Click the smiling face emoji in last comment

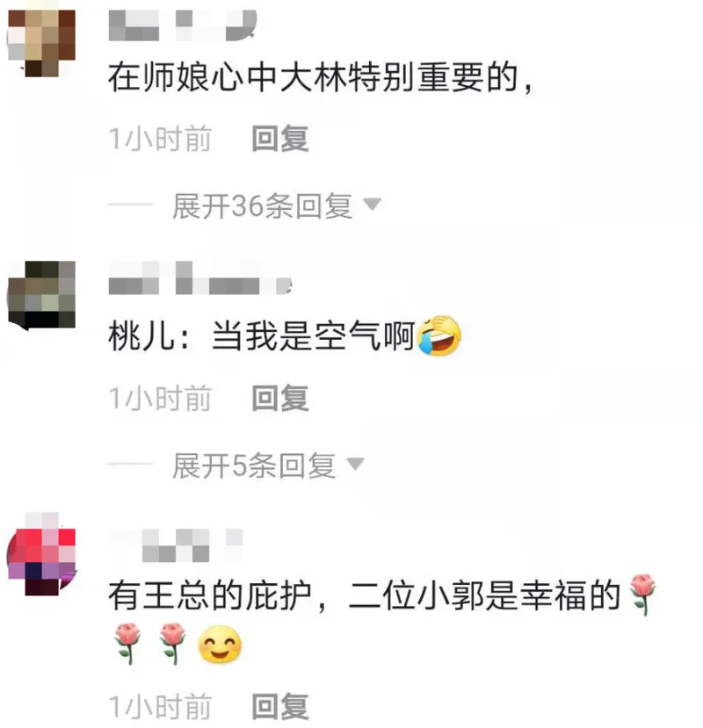tap(220, 645)
